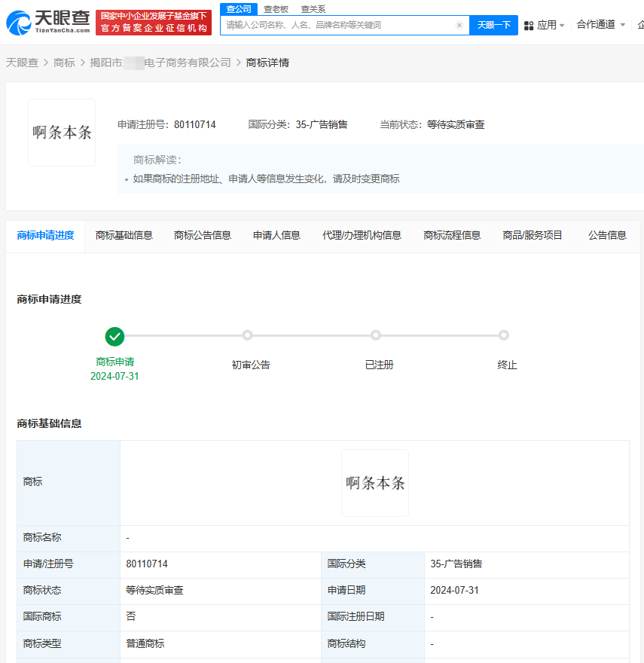Click the 初审公告 progress step circle

click(x=247, y=335)
